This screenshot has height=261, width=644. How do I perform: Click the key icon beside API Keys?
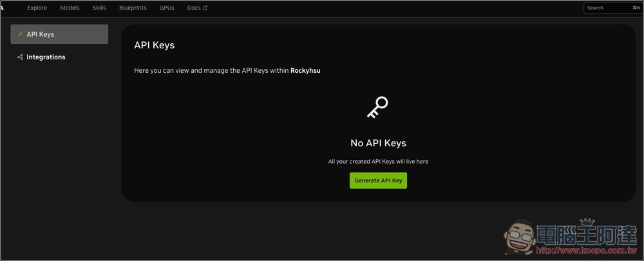(x=20, y=34)
